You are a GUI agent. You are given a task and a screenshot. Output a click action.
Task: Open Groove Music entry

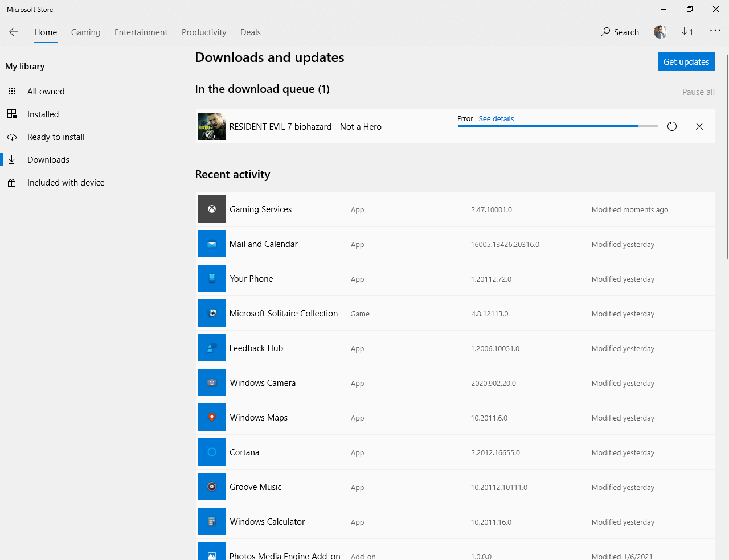(456, 487)
